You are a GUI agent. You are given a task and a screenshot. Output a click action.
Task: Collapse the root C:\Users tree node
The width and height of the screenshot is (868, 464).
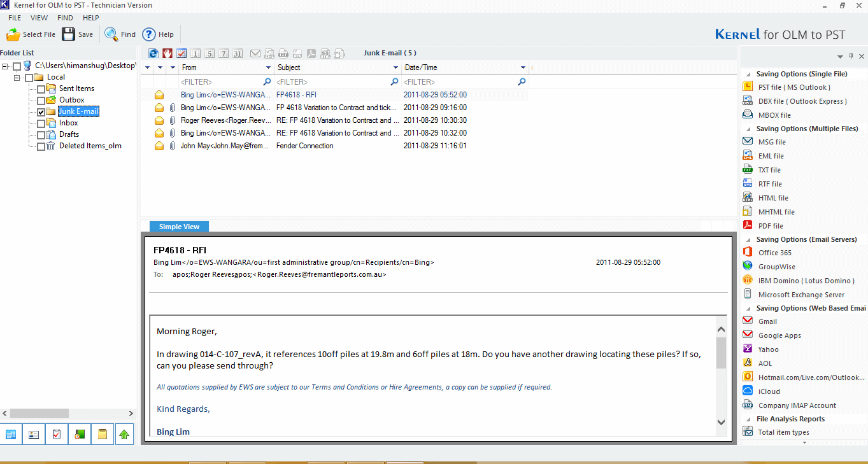(6, 66)
